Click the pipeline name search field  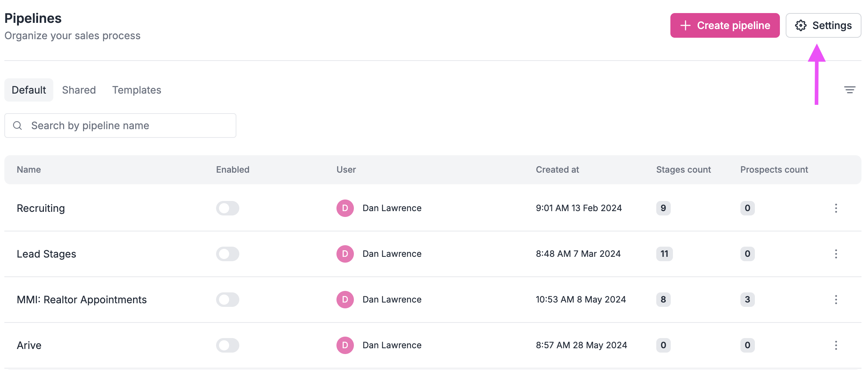click(x=120, y=125)
